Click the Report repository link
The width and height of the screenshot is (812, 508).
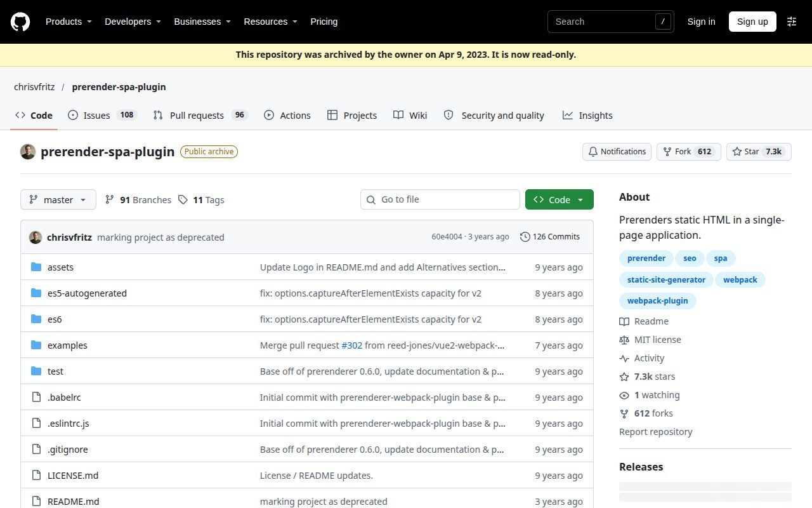click(655, 432)
